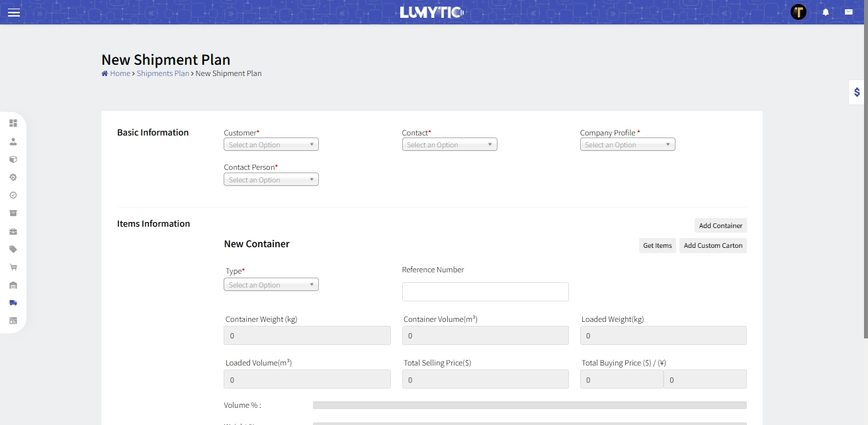Open the user avatar in the top bar
This screenshot has width=868, height=425.
click(x=799, y=11)
